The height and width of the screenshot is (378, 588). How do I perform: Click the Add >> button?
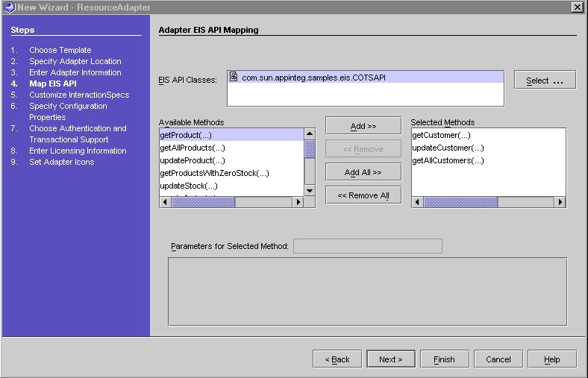(x=363, y=126)
